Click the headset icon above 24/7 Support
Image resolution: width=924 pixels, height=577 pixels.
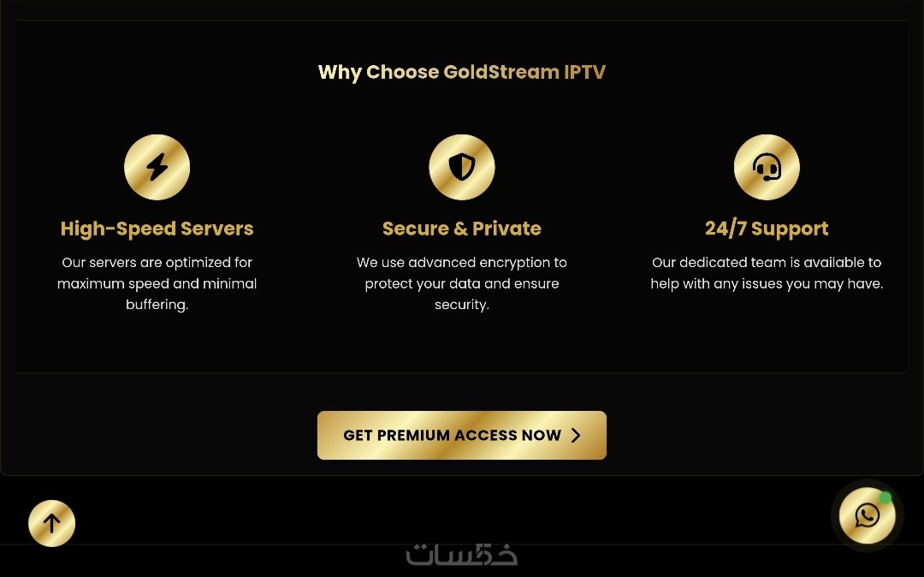click(x=767, y=167)
